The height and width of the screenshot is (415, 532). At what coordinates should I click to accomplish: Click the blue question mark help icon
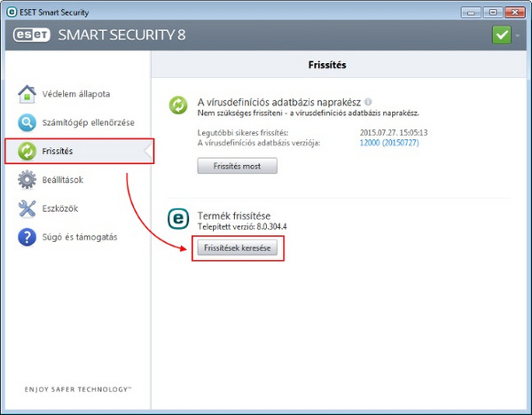[x=27, y=238]
